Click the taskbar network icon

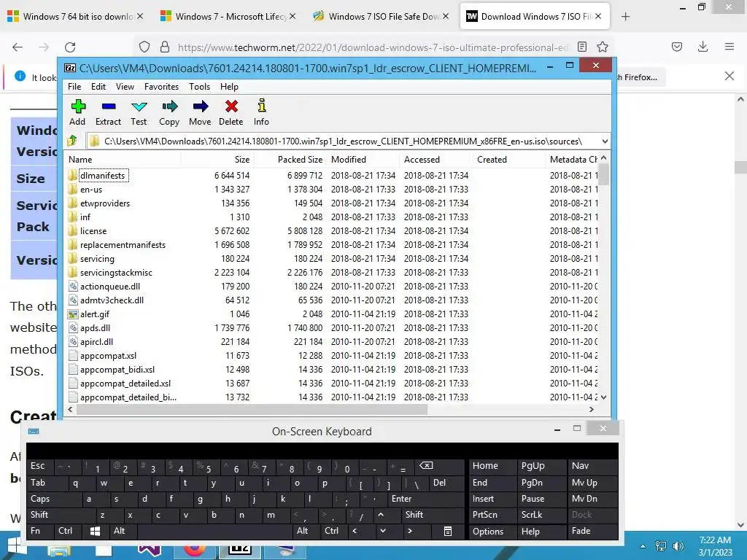click(x=661, y=546)
